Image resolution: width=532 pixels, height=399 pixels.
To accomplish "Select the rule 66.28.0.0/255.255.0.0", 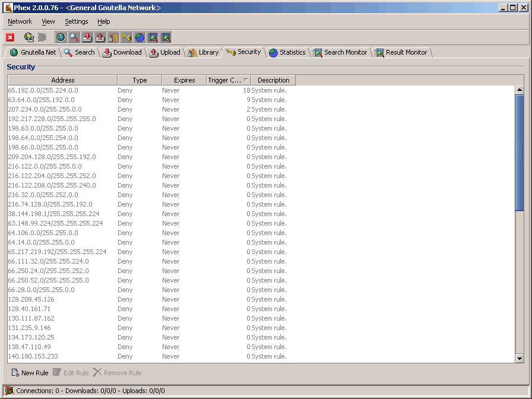I will (151, 290).
